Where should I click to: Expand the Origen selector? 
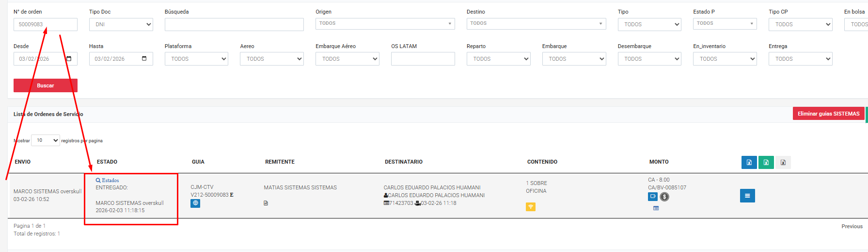click(385, 23)
